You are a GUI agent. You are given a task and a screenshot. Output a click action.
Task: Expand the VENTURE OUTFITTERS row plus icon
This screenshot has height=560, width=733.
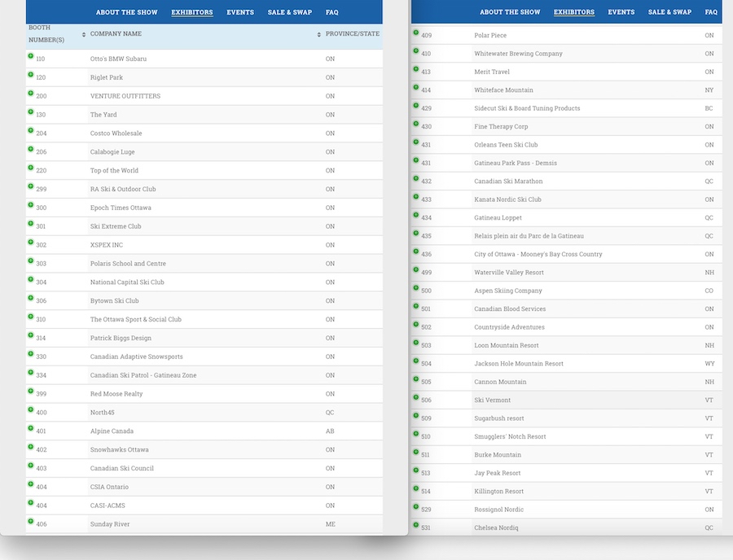tap(31, 94)
